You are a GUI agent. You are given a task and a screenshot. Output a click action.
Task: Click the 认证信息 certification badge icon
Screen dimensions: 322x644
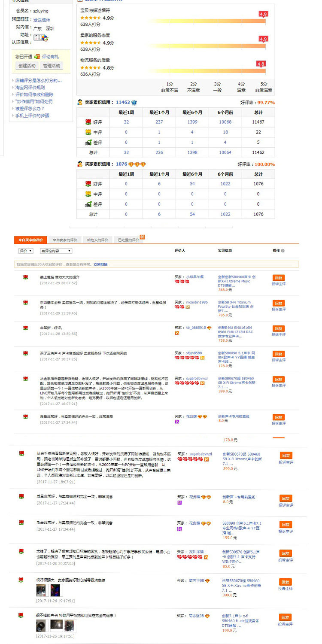[41, 38]
